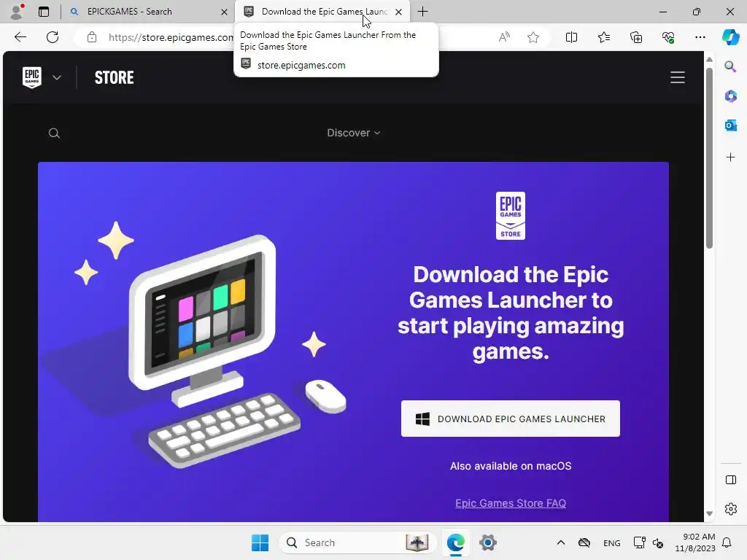
Task: Add a sidebar app with plus icon
Action: [730, 157]
